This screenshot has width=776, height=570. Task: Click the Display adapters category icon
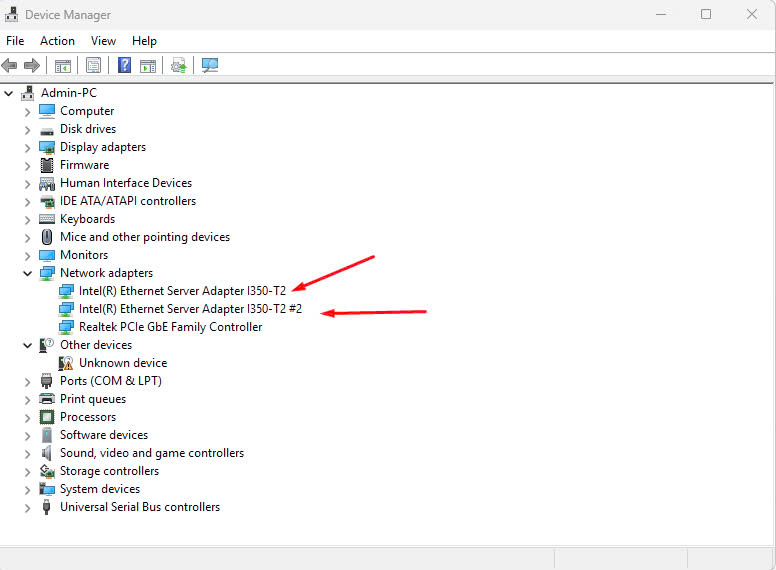(47, 147)
